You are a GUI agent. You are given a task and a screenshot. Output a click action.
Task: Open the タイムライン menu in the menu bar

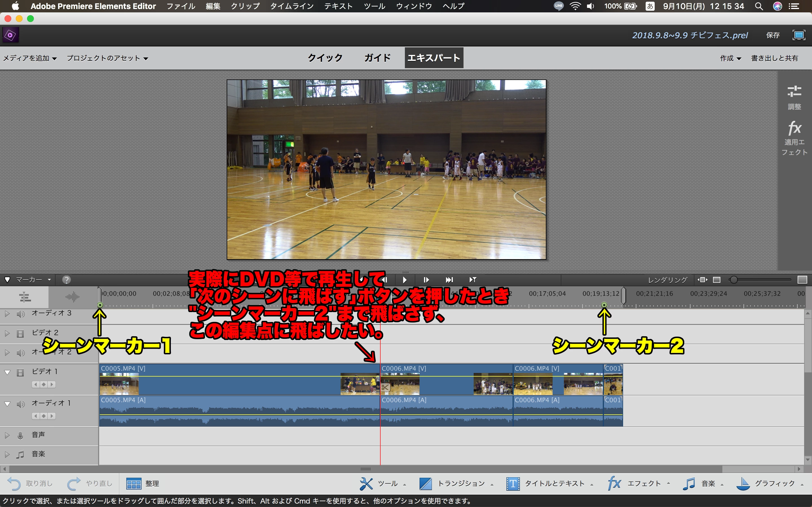(292, 6)
